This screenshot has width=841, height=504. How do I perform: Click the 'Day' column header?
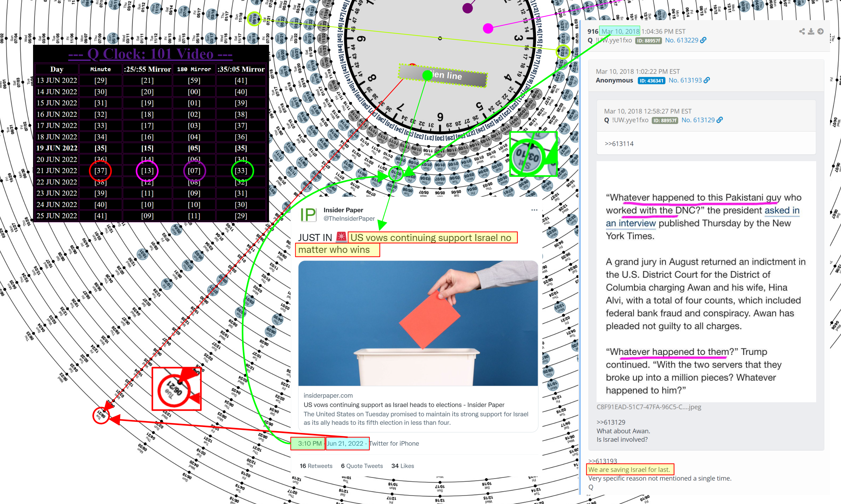click(57, 69)
